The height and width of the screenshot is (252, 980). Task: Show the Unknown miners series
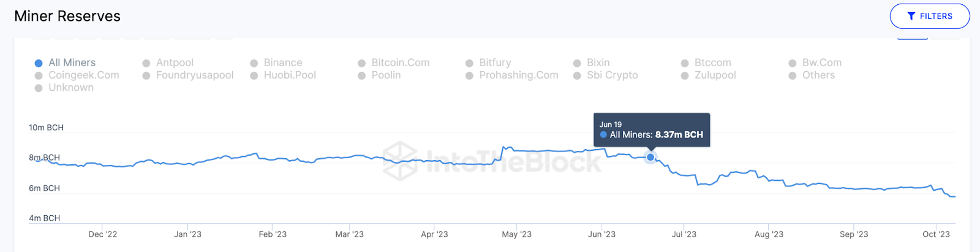[71, 88]
